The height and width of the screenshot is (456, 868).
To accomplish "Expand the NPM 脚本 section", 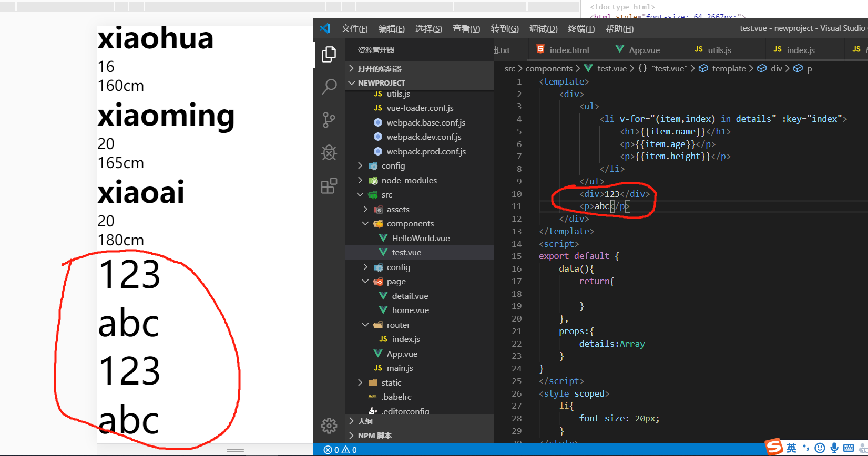I will pos(420,436).
